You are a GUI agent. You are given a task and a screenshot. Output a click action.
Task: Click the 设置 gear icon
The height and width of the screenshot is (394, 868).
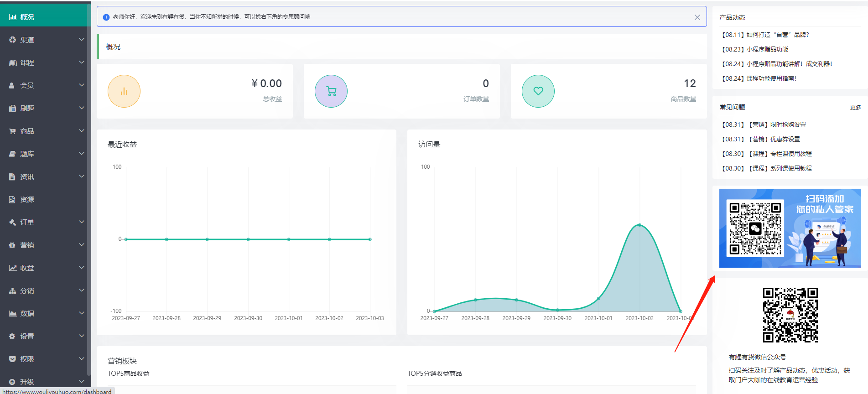(12, 336)
